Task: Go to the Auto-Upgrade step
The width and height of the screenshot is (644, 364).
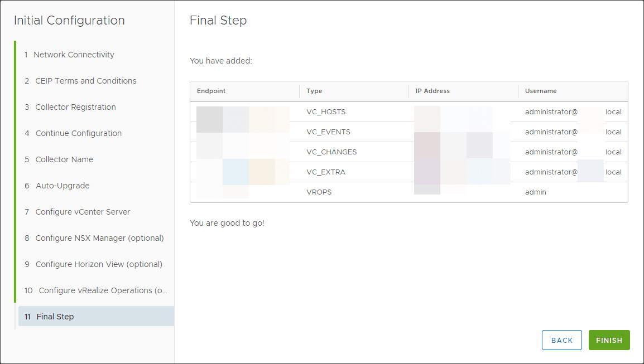Action: (x=63, y=186)
